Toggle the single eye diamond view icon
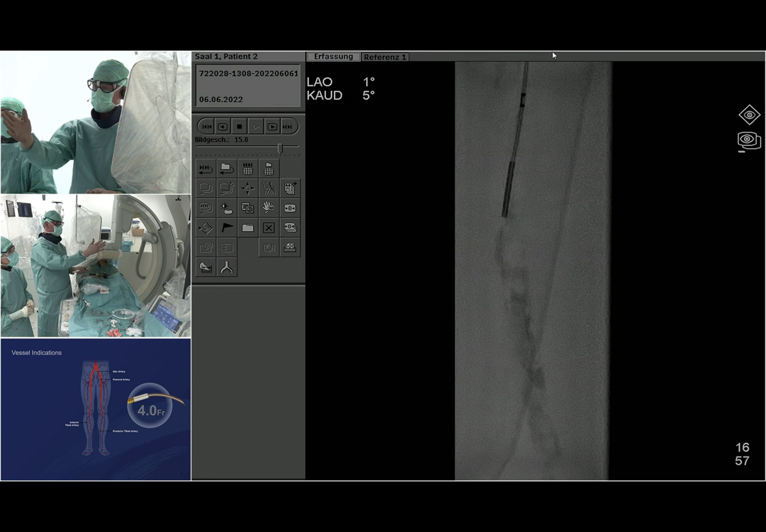The image size is (766, 532). click(749, 115)
